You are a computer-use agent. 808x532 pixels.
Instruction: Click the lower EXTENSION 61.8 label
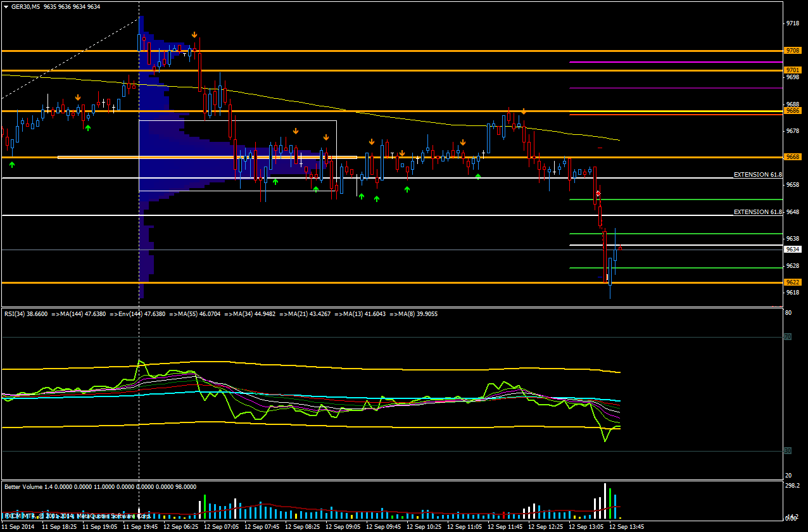(757, 212)
